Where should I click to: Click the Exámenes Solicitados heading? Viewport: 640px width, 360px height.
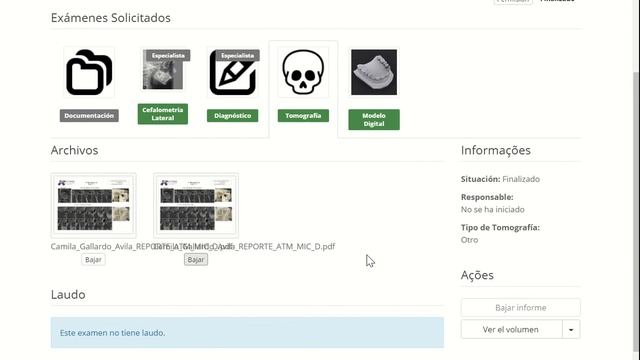click(111, 18)
